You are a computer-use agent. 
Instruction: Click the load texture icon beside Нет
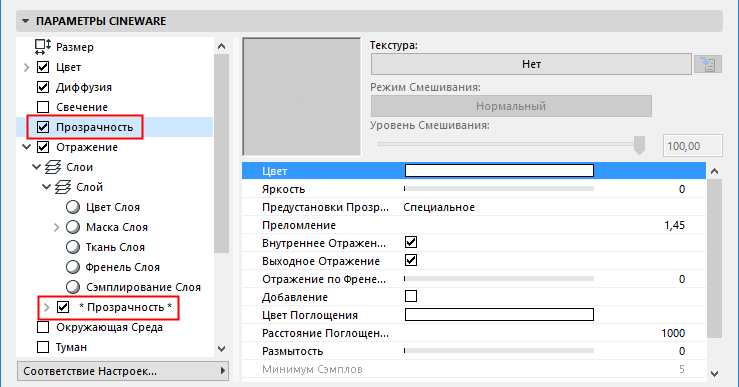(x=707, y=64)
